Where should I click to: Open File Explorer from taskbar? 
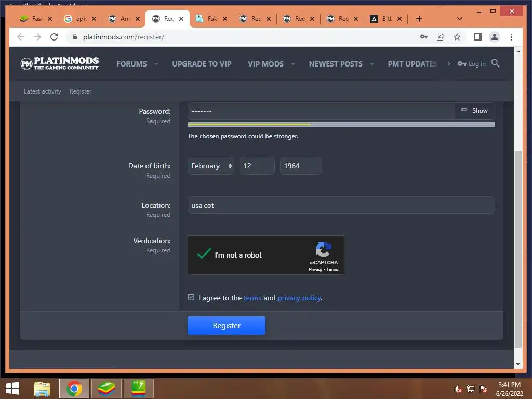coord(42,389)
